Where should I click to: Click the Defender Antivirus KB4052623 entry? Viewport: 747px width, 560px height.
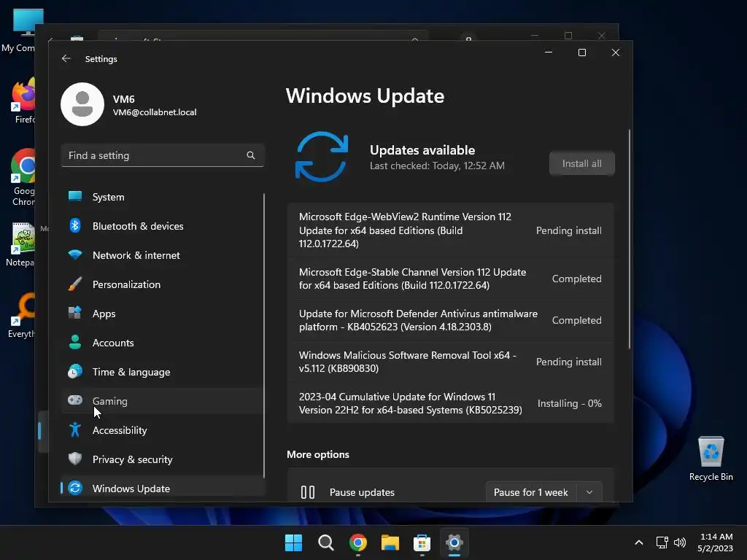[450, 320]
